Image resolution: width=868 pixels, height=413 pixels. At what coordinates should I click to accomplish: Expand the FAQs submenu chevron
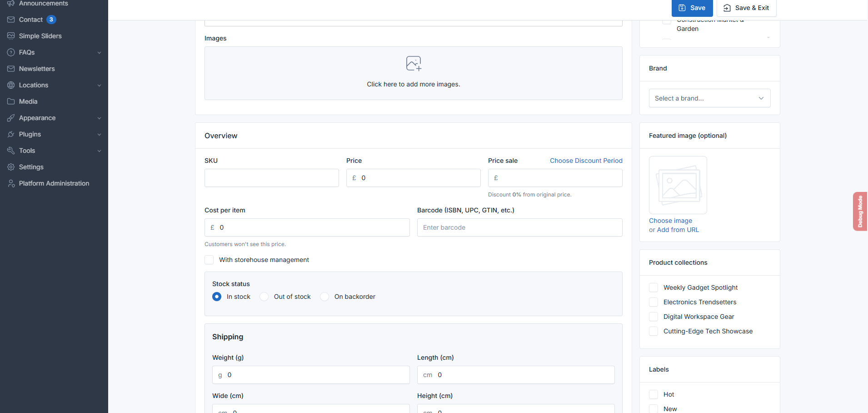[x=99, y=53]
